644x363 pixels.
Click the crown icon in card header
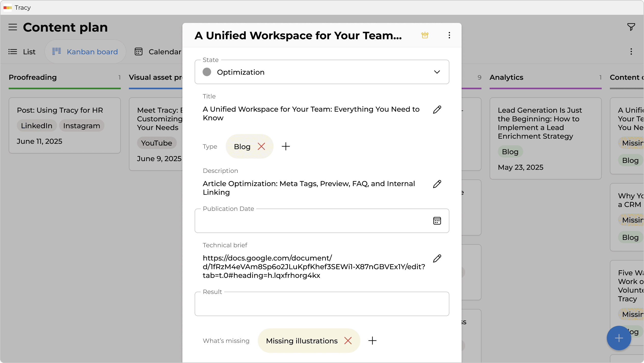(425, 35)
